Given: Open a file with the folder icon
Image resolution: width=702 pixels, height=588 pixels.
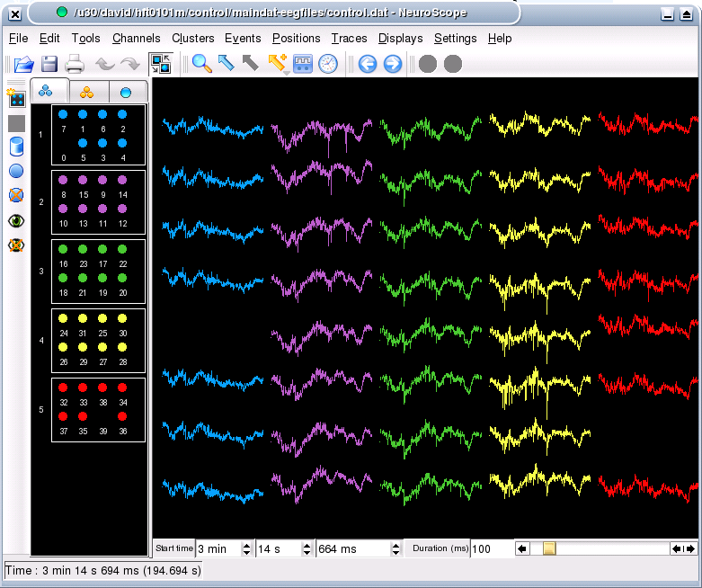Looking at the screenshot, I should pyautogui.click(x=23, y=64).
